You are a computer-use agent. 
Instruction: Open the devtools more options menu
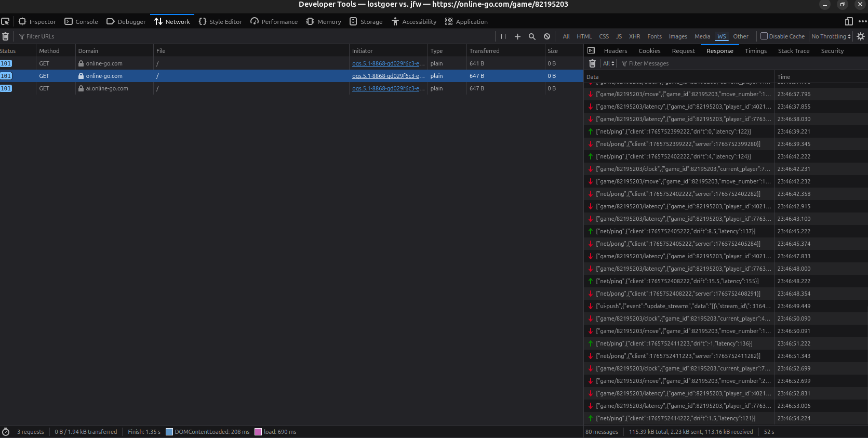(862, 22)
